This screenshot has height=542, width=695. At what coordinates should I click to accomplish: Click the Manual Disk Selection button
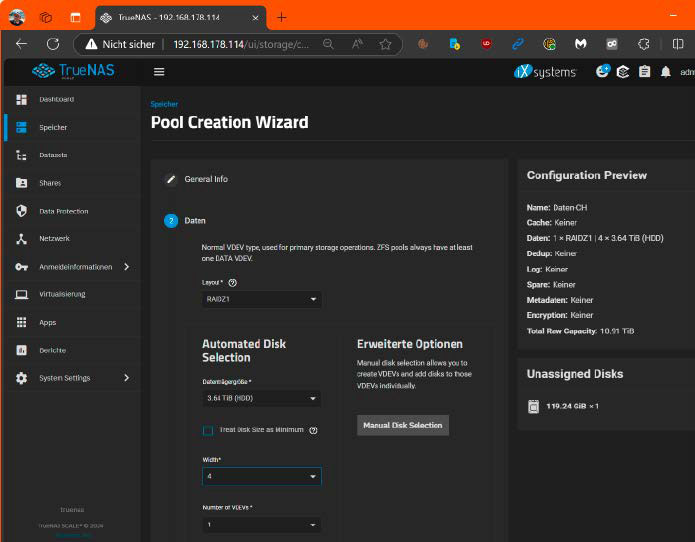click(x=402, y=425)
